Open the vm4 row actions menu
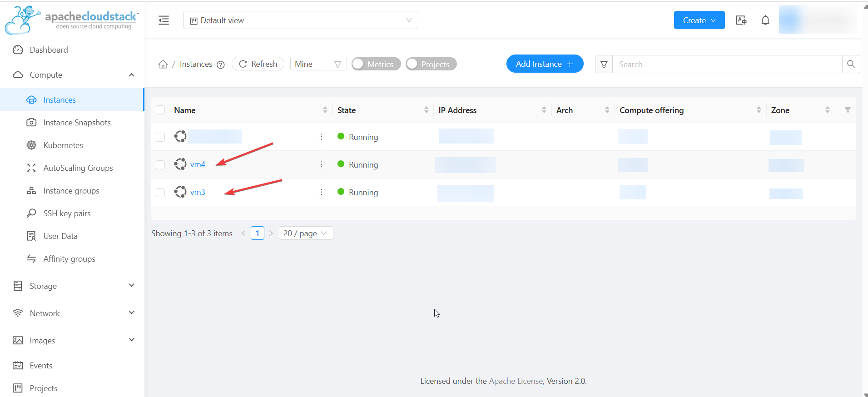The height and width of the screenshot is (397, 868). pos(322,164)
